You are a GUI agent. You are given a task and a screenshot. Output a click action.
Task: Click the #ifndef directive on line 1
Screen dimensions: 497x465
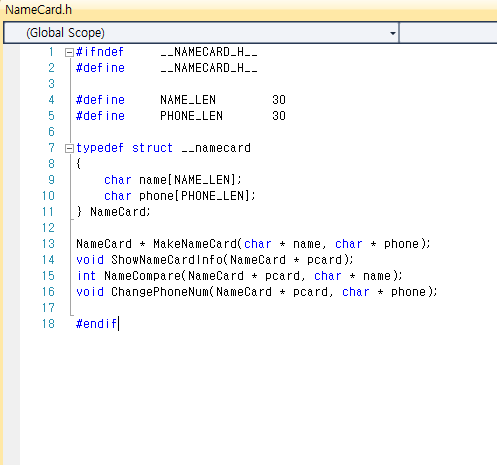100,52
